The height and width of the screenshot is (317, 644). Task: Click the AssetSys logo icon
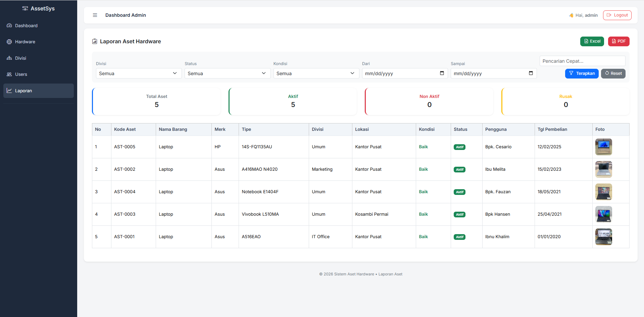[x=25, y=8]
